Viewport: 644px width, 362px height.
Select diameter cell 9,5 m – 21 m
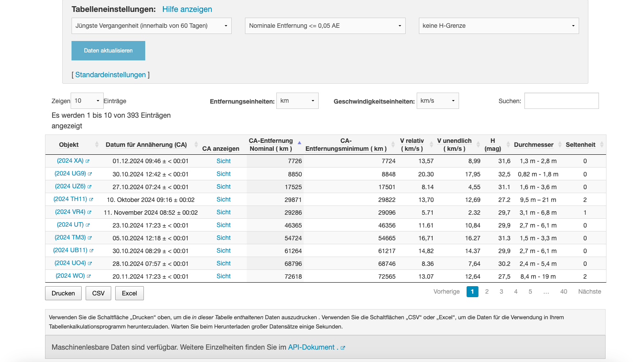538,200
